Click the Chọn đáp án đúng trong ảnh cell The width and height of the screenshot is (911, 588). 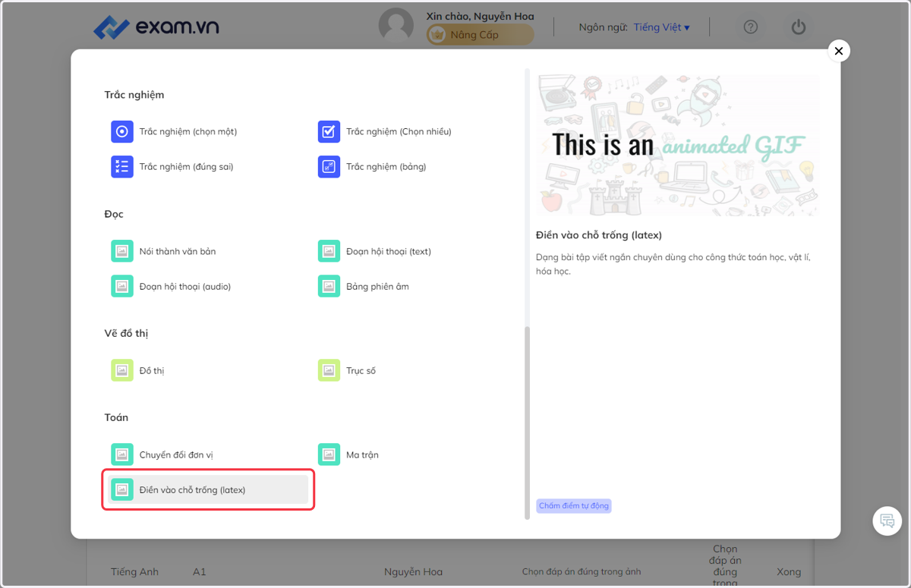582,571
